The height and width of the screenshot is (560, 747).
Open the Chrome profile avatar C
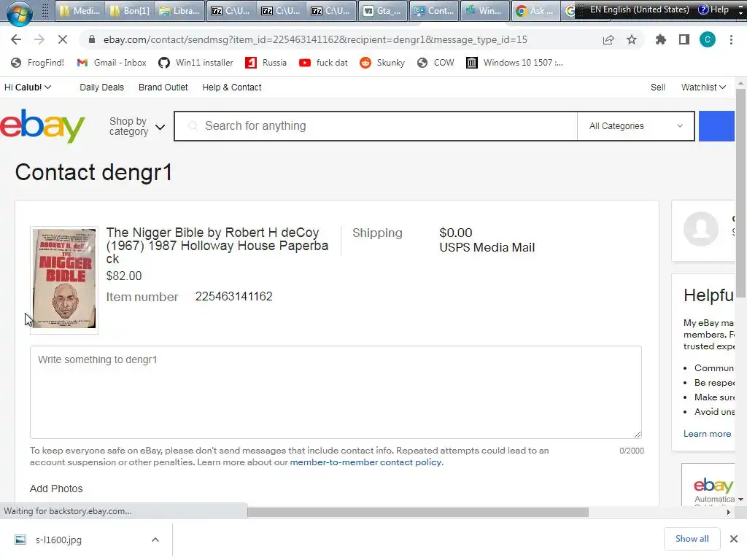(x=708, y=40)
